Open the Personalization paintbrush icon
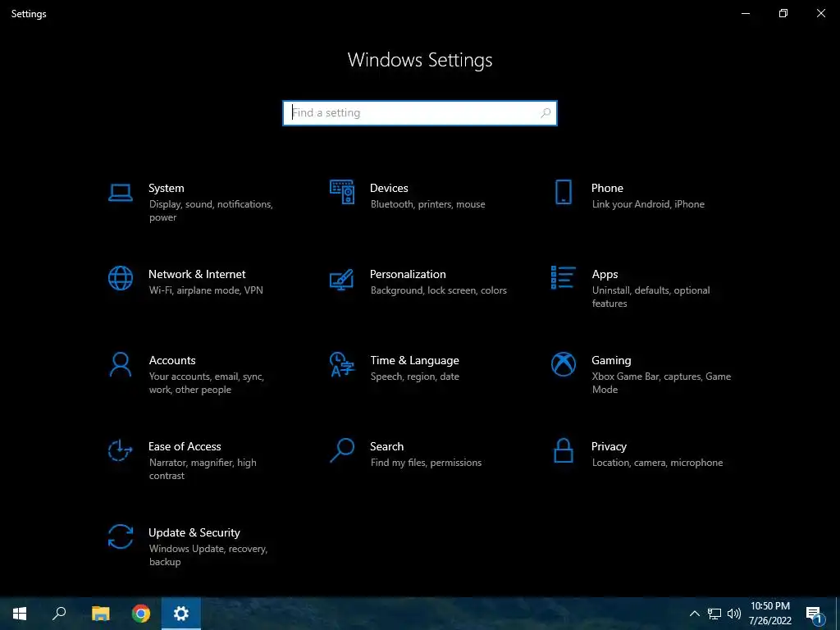The image size is (840, 630). [342, 279]
